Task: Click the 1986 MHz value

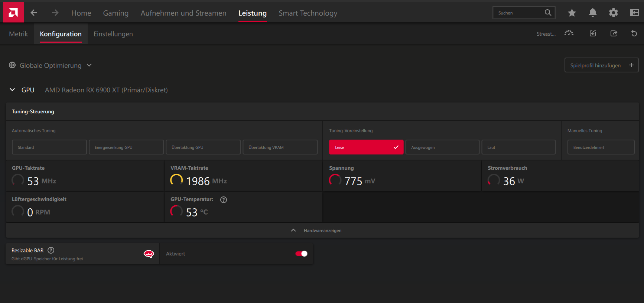Action: [206, 181]
